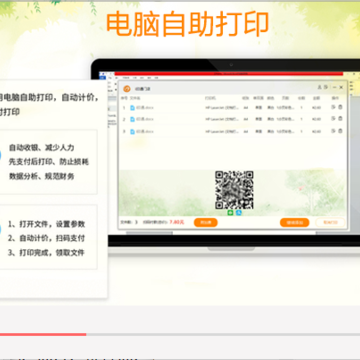Click the A4 paper size cell in row 2
Image resolution: width=360 pixels, height=360 pixels.
(x=246, y=119)
